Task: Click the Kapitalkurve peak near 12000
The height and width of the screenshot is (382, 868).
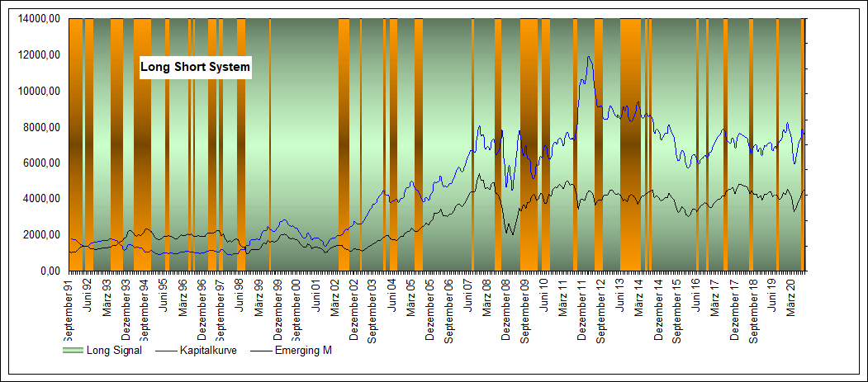Action: [589, 56]
